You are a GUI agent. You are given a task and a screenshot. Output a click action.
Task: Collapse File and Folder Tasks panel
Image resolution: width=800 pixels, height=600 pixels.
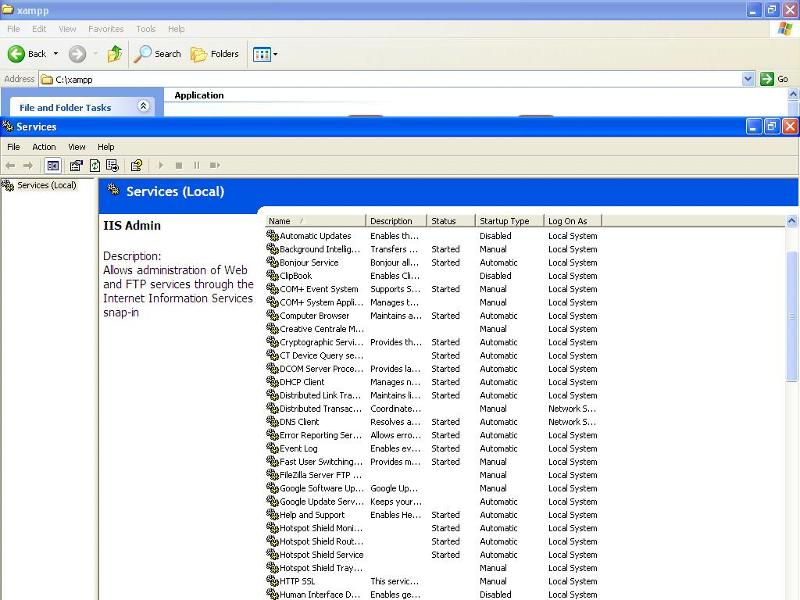pos(143,106)
